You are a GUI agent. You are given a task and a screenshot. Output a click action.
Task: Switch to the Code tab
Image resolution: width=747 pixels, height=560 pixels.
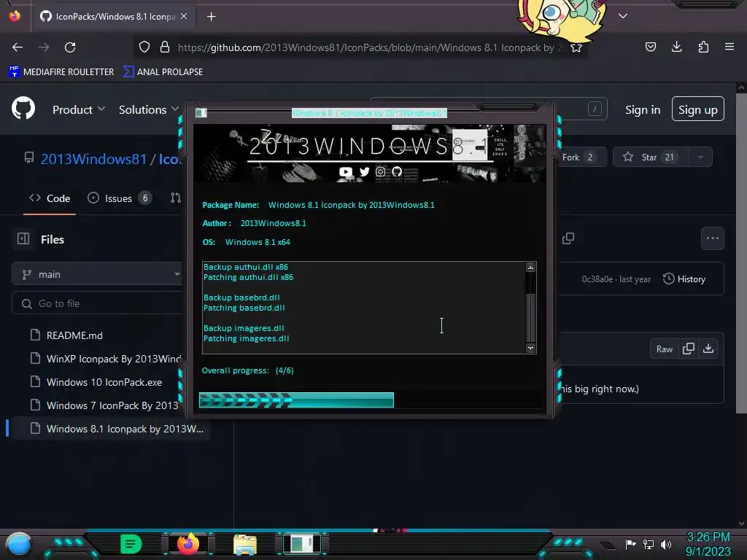(x=50, y=198)
